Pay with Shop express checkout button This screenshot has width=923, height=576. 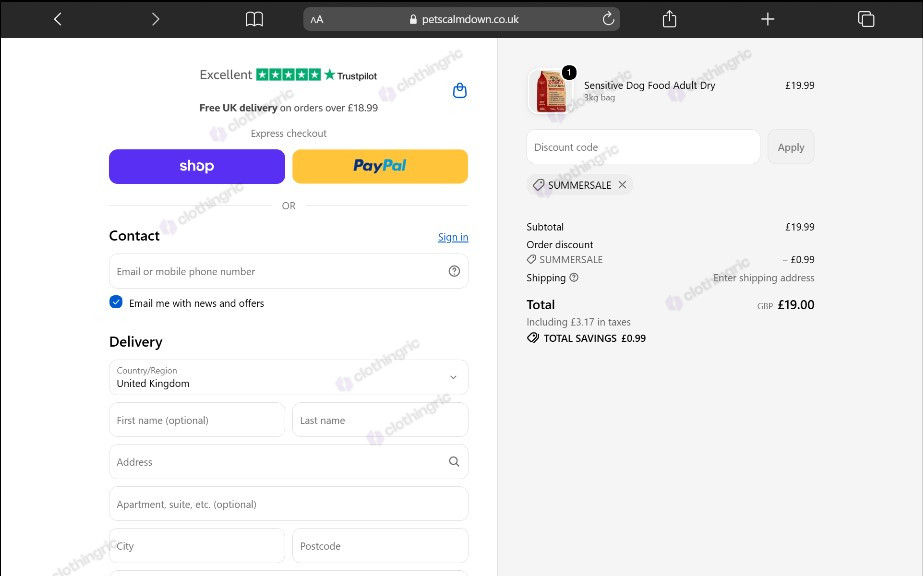click(x=197, y=167)
